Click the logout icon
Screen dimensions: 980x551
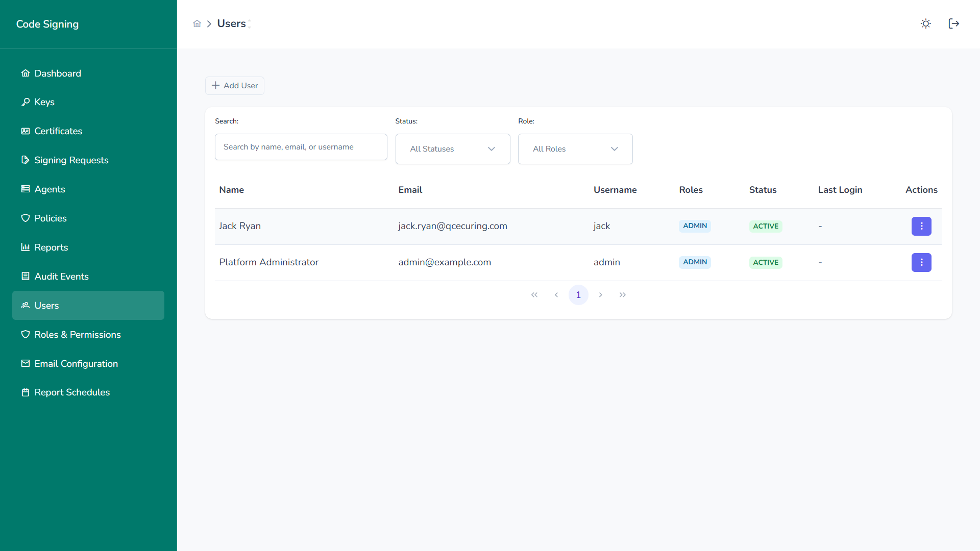pyautogui.click(x=953, y=24)
